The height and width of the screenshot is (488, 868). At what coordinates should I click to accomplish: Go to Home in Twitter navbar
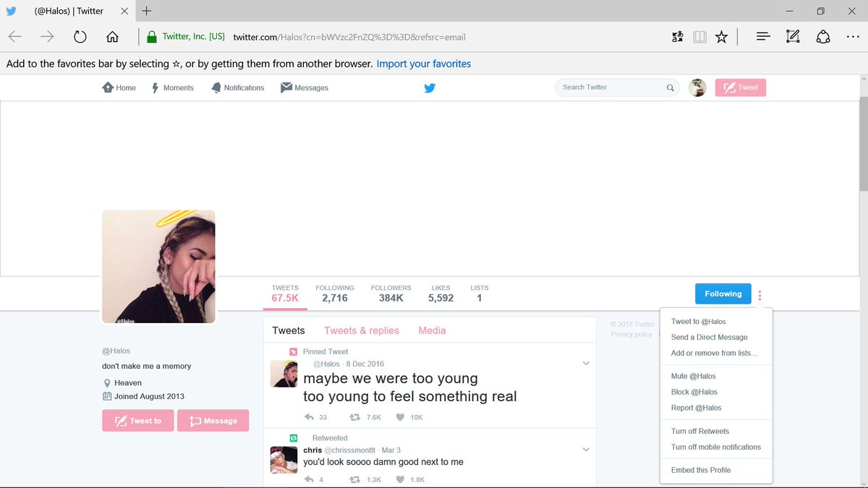tap(119, 87)
